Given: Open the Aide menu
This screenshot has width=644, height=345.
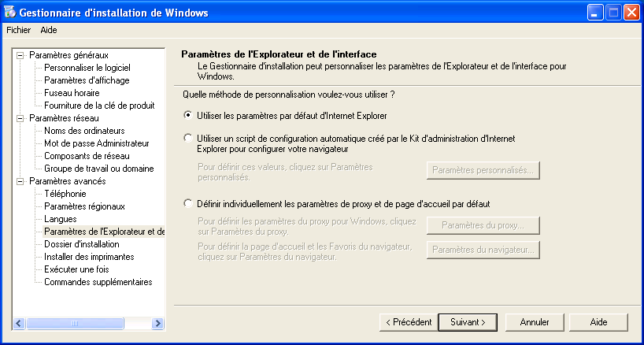Looking at the screenshot, I should coord(49,30).
